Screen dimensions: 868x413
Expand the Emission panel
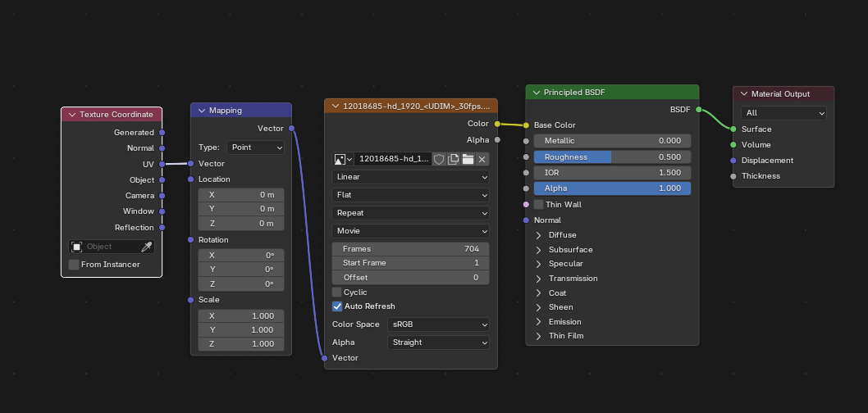538,322
